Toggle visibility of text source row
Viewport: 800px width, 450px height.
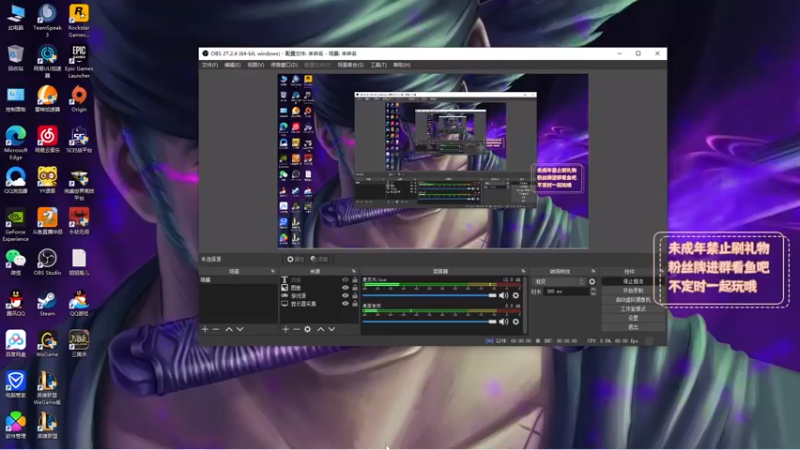pos(345,280)
